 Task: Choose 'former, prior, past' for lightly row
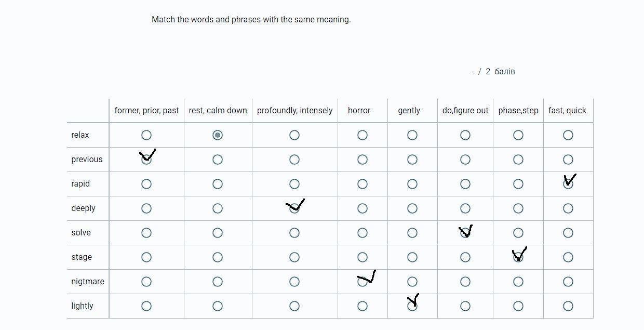[x=146, y=306]
